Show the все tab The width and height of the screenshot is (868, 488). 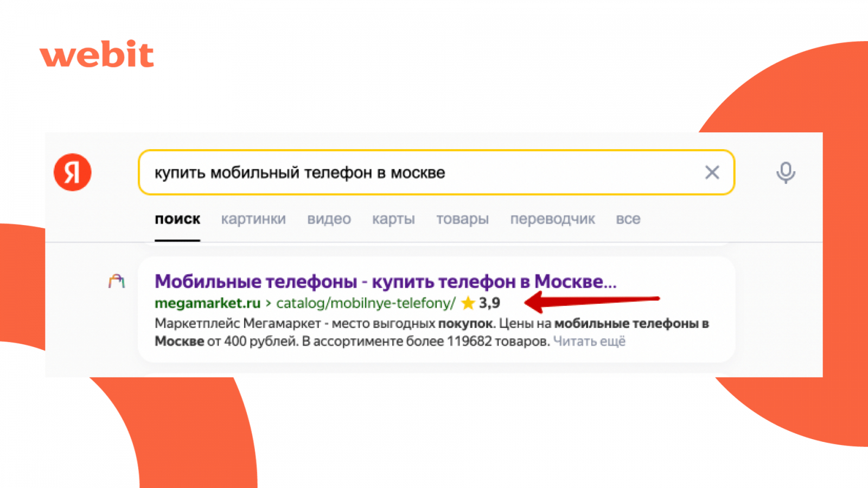tap(628, 219)
